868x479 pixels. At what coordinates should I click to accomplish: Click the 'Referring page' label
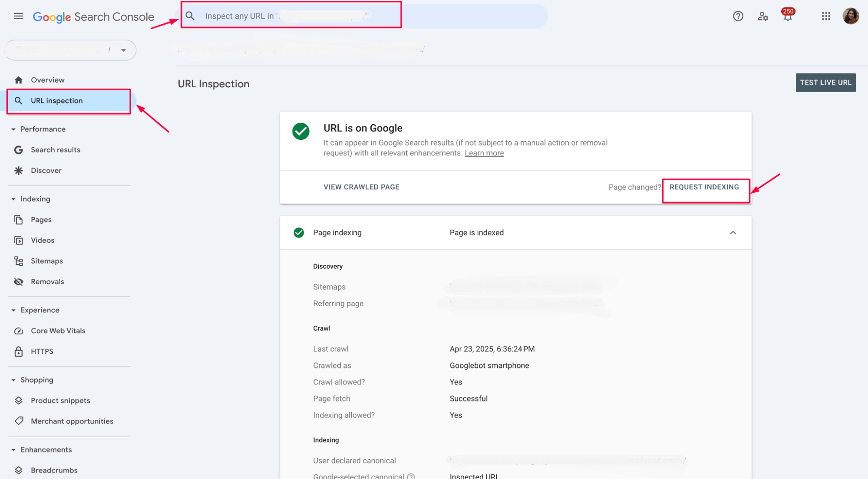coord(338,304)
